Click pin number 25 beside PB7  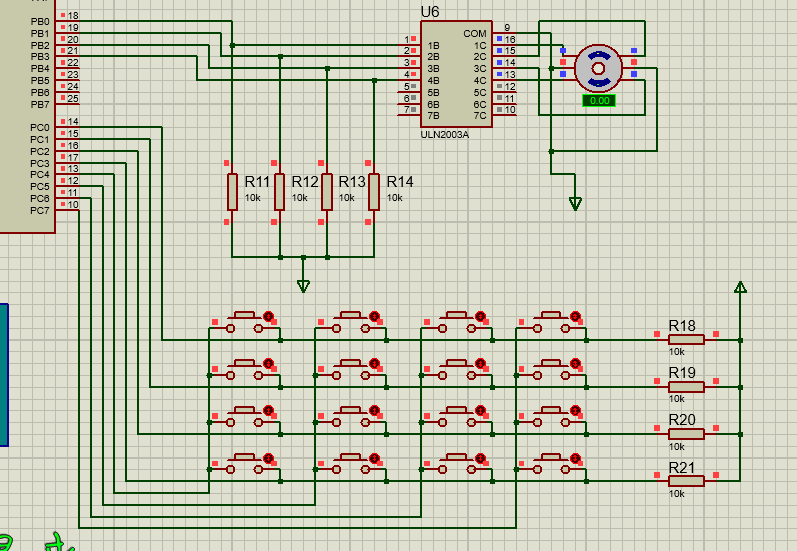coord(73,98)
